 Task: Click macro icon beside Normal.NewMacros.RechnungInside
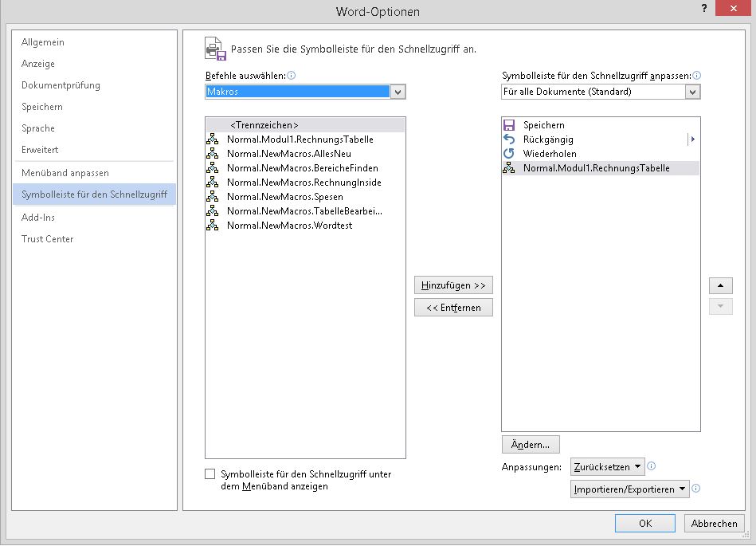(x=212, y=183)
